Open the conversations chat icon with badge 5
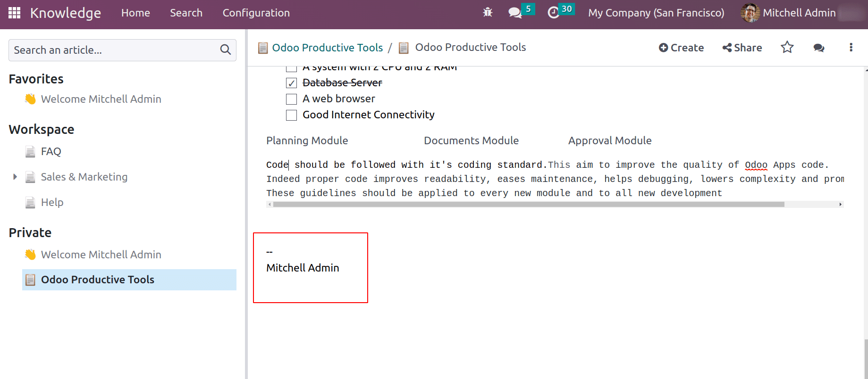The height and width of the screenshot is (379, 868). pos(515,13)
